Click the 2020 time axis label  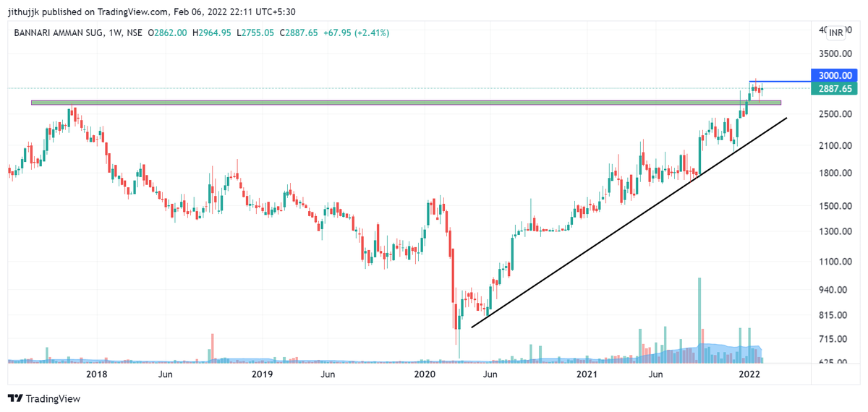coord(425,374)
